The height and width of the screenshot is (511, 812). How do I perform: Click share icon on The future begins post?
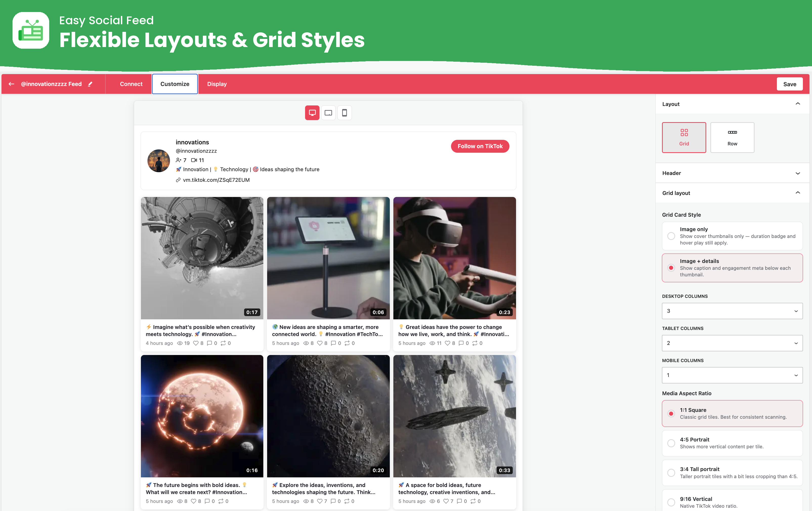pos(221,501)
